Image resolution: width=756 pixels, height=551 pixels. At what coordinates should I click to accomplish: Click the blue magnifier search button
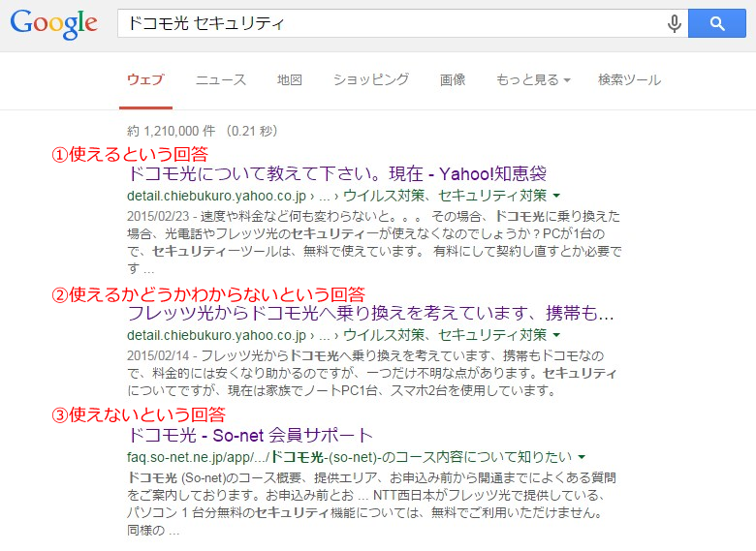coord(717,23)
